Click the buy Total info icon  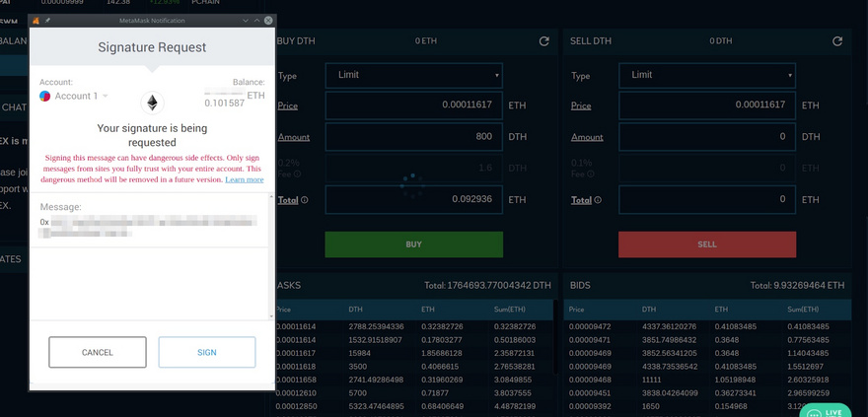305,200
